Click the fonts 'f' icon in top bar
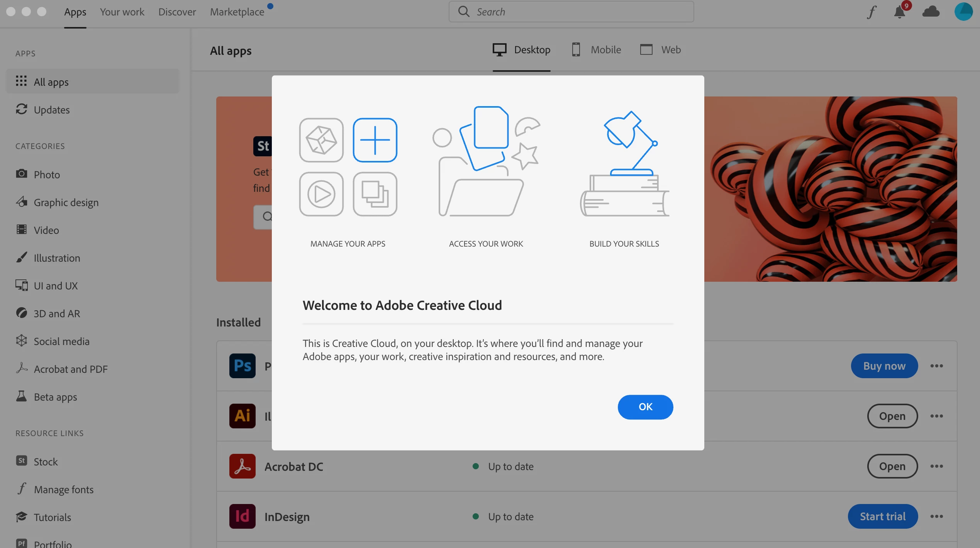The width and height of the screenshot is (980, 548). click(871, 12)
